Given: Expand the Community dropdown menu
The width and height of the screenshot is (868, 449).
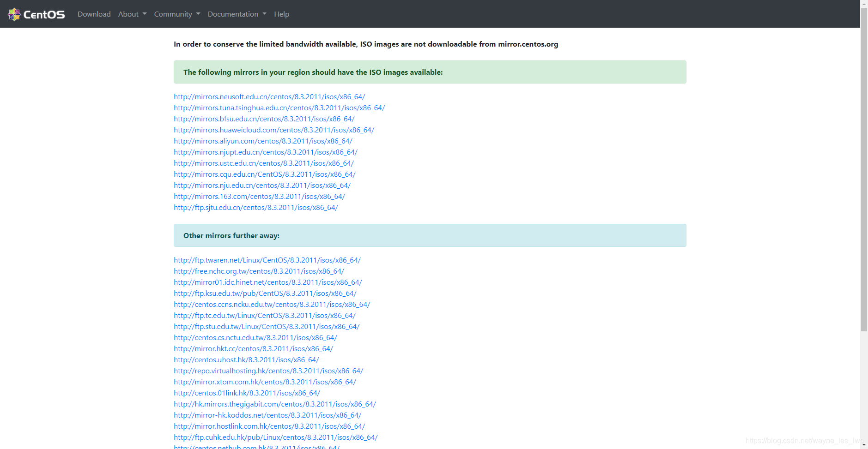Looking at the screenshot, I should (x=177, y=14).
